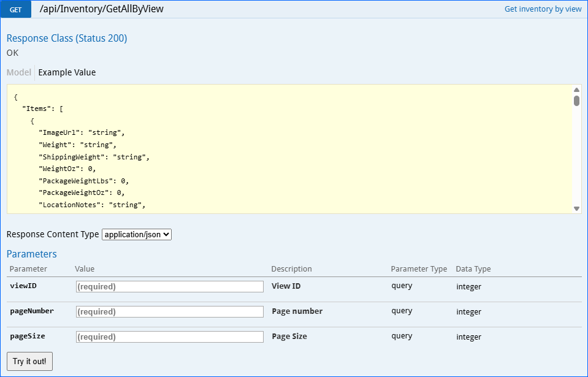This screenshot has width=588, height=377.
Task: Open the /api/Inventory/GetAllByView endpoint path
Action: (102, 9)
